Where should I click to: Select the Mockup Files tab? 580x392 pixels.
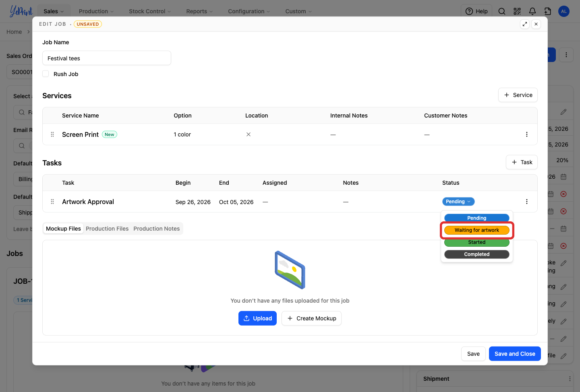(x=63, y=229)
